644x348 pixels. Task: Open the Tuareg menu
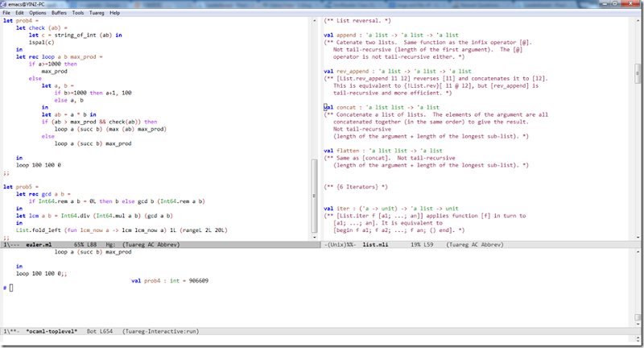click(96, 13)
